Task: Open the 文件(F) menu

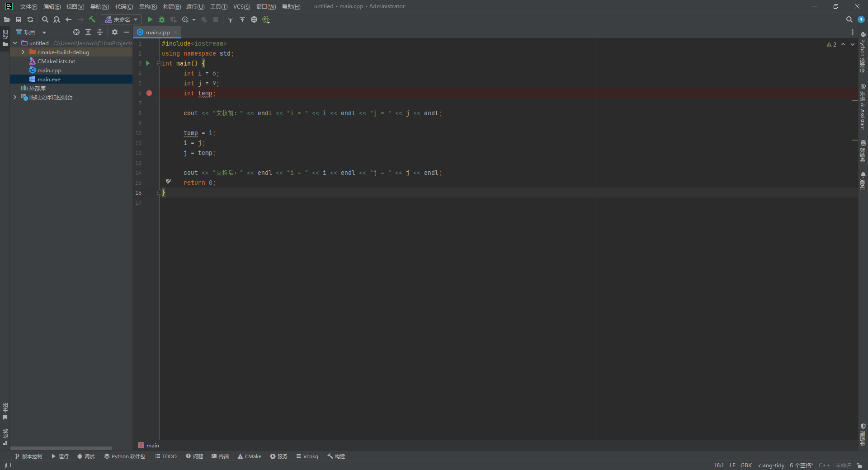Action: 28,6
